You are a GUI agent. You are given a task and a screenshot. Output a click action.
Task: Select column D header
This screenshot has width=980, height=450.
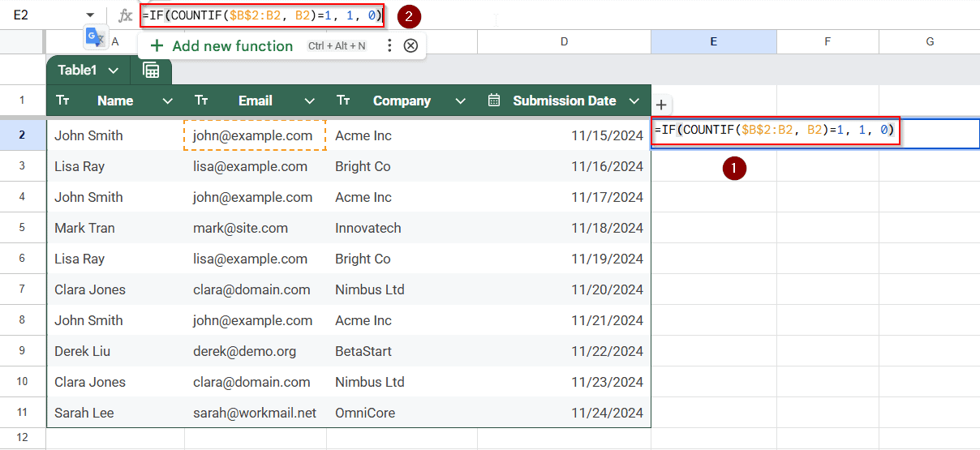(564, 41)
